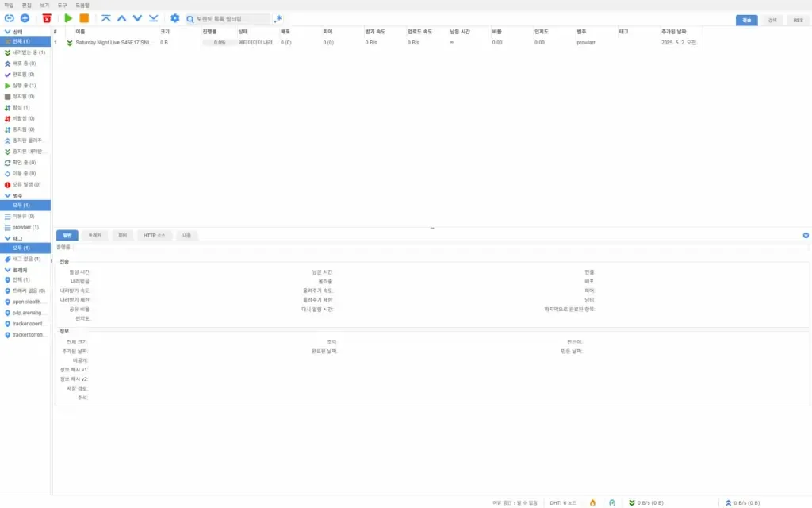The height and width of the screenshot is (508, 812).
Task: Move the torrent to the top of the queue
Action: pyautogui.click(x=106, y=18)
